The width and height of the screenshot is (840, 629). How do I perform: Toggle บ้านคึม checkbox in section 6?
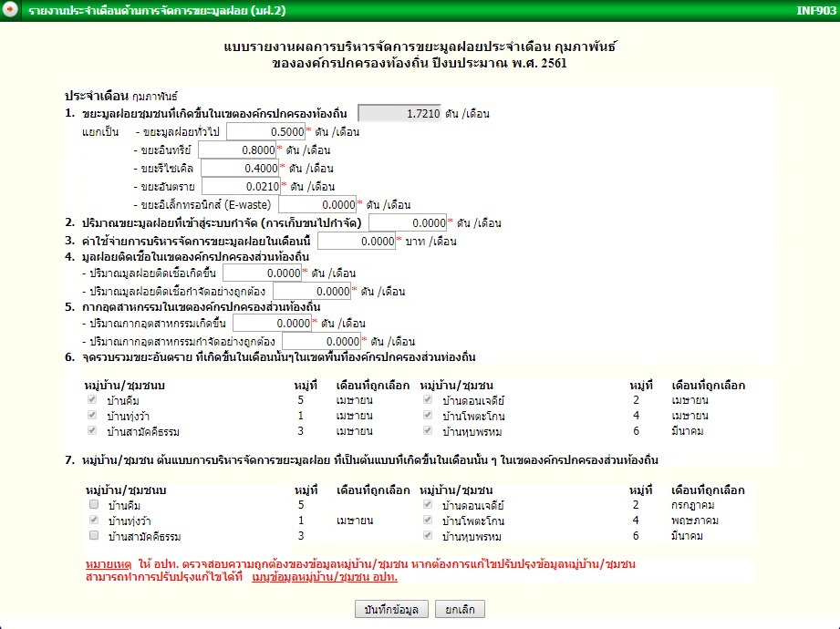point(92,399)
